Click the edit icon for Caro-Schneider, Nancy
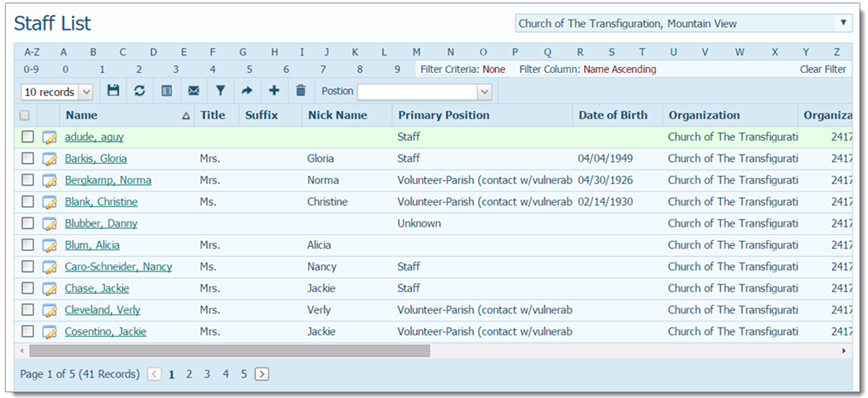 50,267
